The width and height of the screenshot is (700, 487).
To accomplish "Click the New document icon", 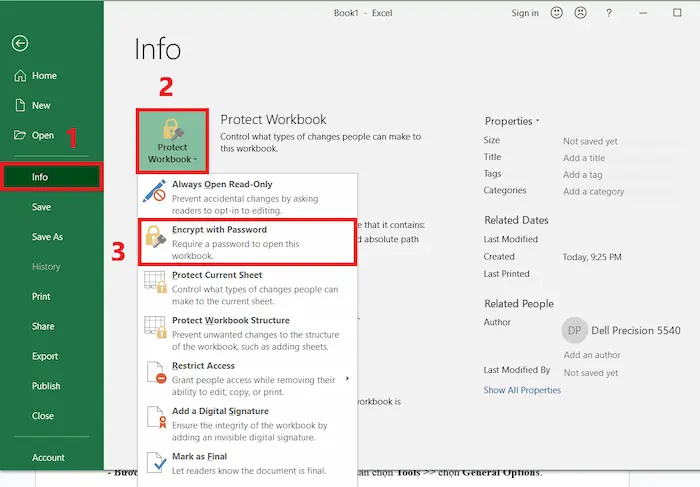I will tap(20, 105).
